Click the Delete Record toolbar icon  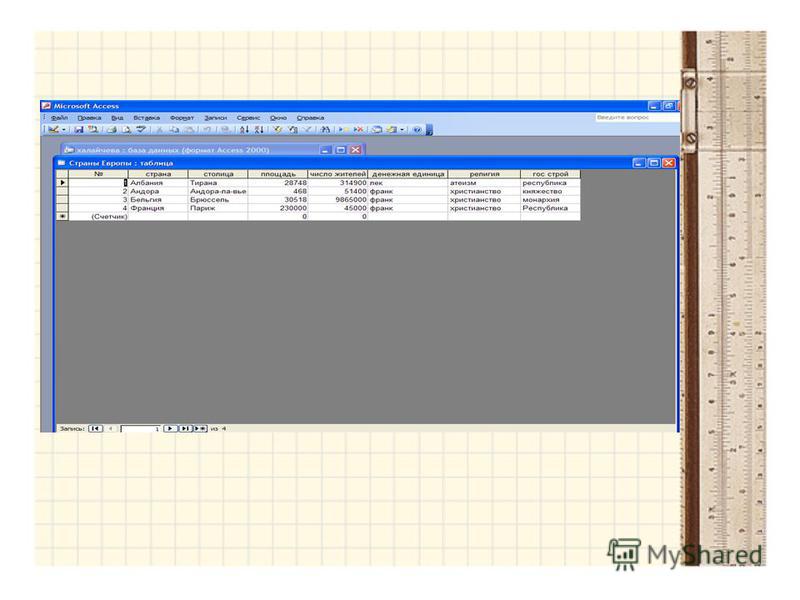[359, 130]
